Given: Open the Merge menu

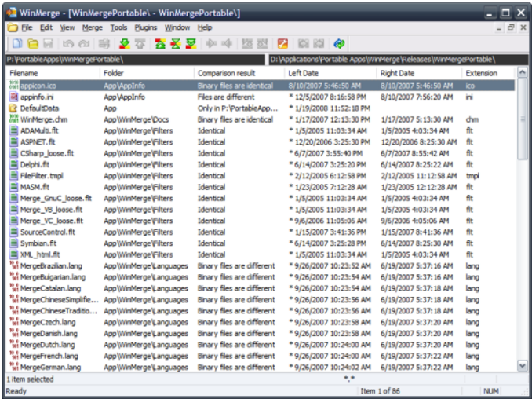Looking at the screenshot, I should 93,27.
